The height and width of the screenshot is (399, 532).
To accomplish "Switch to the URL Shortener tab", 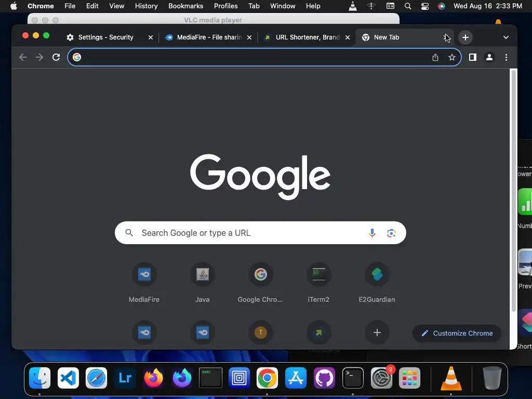I will pos(308,37).
